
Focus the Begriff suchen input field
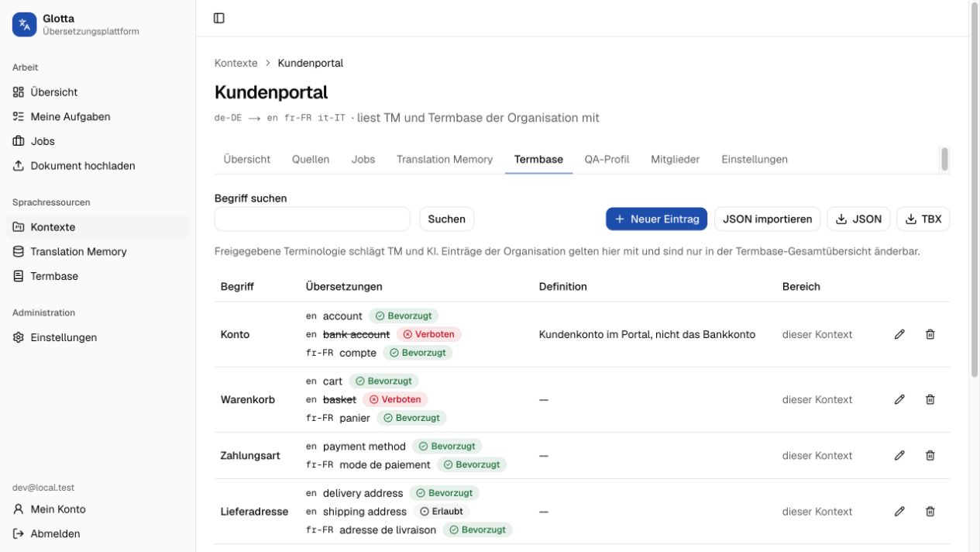click(312, 219)
